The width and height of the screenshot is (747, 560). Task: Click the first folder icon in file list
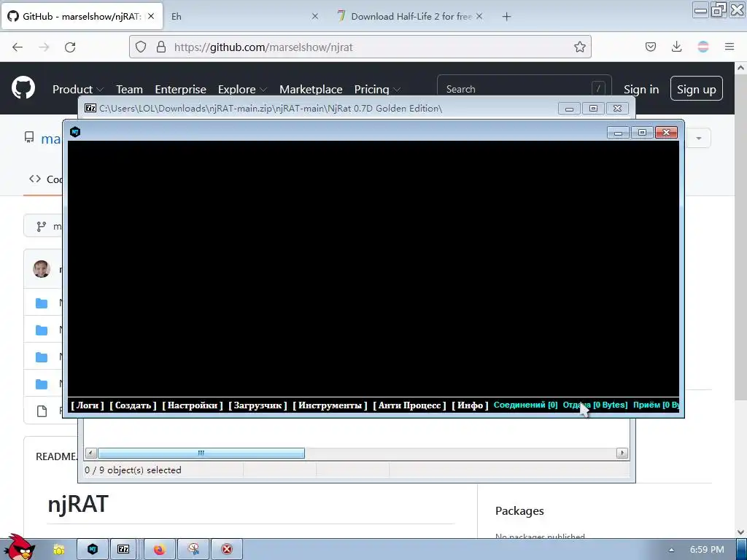tap(42, 303)
